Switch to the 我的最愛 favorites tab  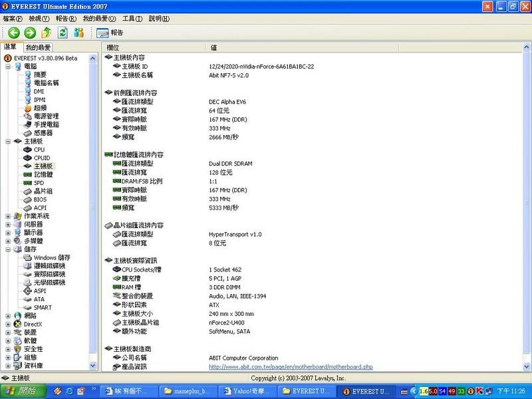(x=38, y=47)
